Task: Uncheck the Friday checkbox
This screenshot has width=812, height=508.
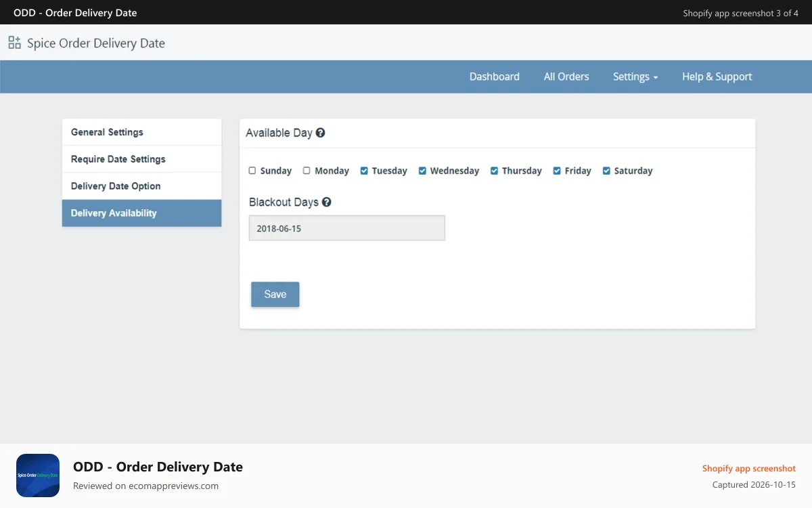Action: 558,171
